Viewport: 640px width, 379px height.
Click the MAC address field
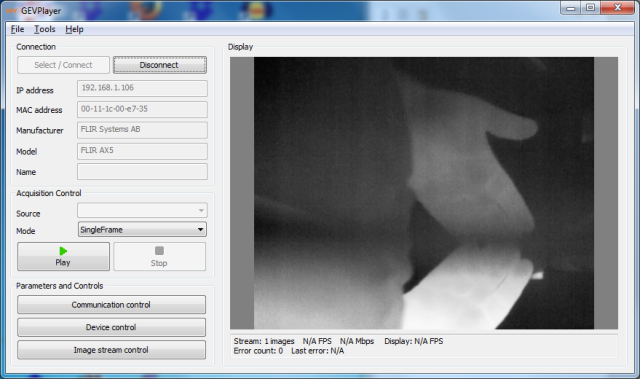click(142, 109)
